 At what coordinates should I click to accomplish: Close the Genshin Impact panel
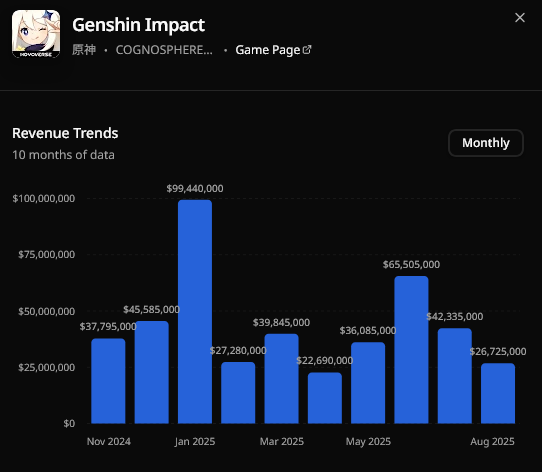click(x=520, y=18)
